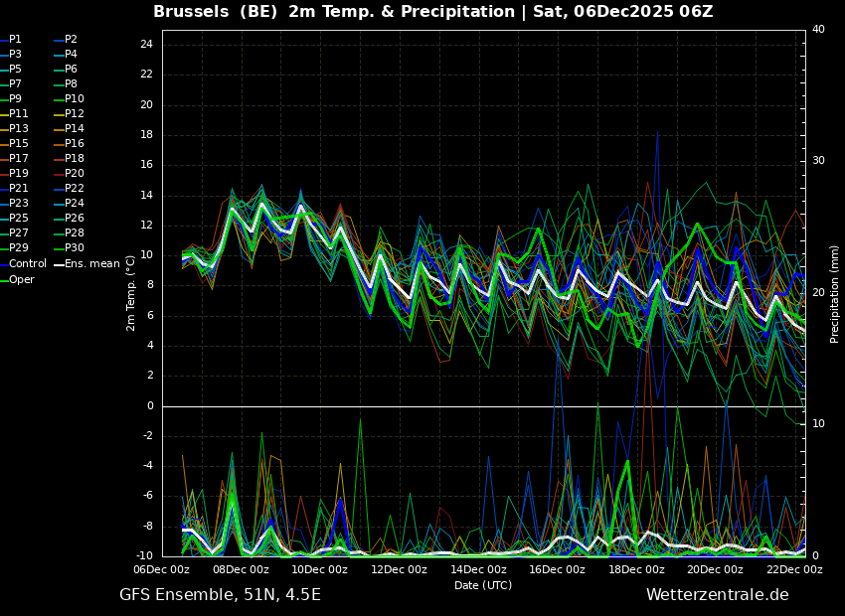The width and height of the screenshot is (845, 616).
Task: Select the P30 legend entry
Action: pos(75,248)
